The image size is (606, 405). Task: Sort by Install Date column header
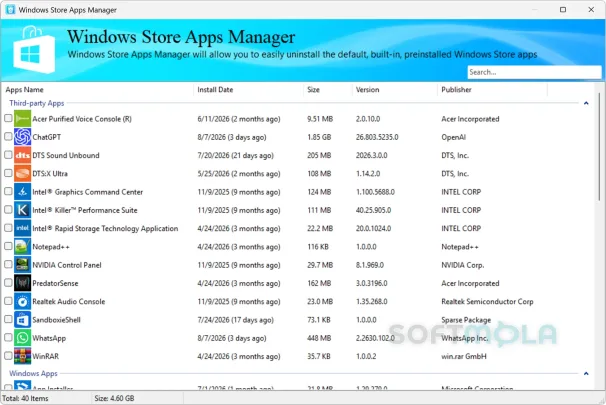coord(248,90)
